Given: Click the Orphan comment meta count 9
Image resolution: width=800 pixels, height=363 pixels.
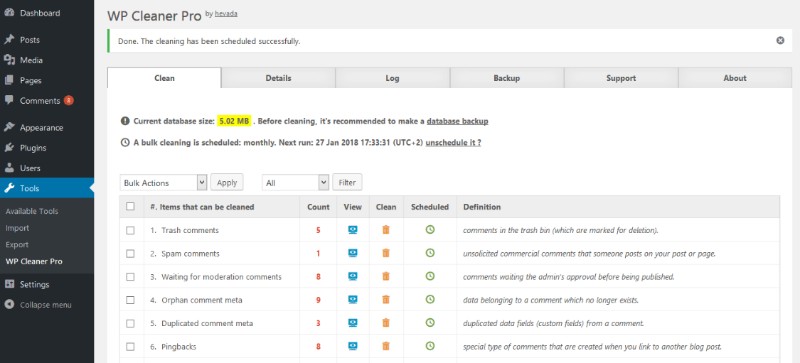Looking at the screenshot, I should [x=318, y=300].
